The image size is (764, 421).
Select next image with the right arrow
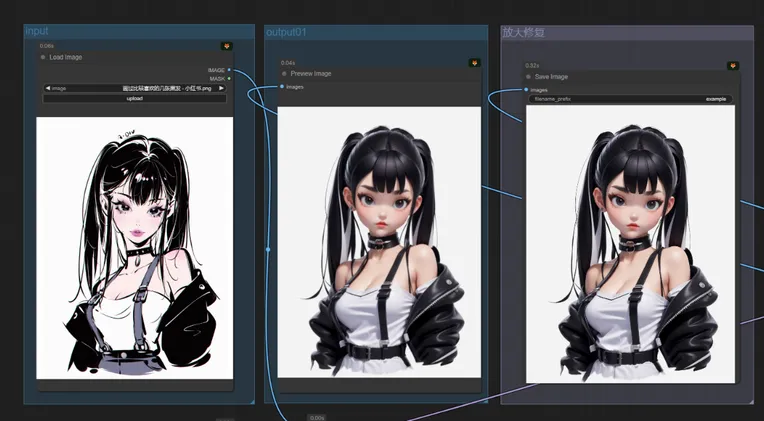[221, 88]
